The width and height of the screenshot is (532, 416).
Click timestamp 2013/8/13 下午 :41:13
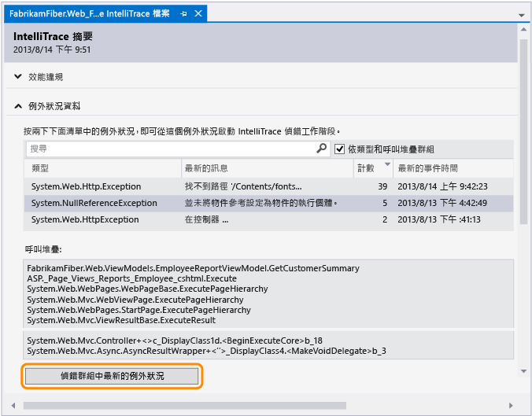coord(439,219)
